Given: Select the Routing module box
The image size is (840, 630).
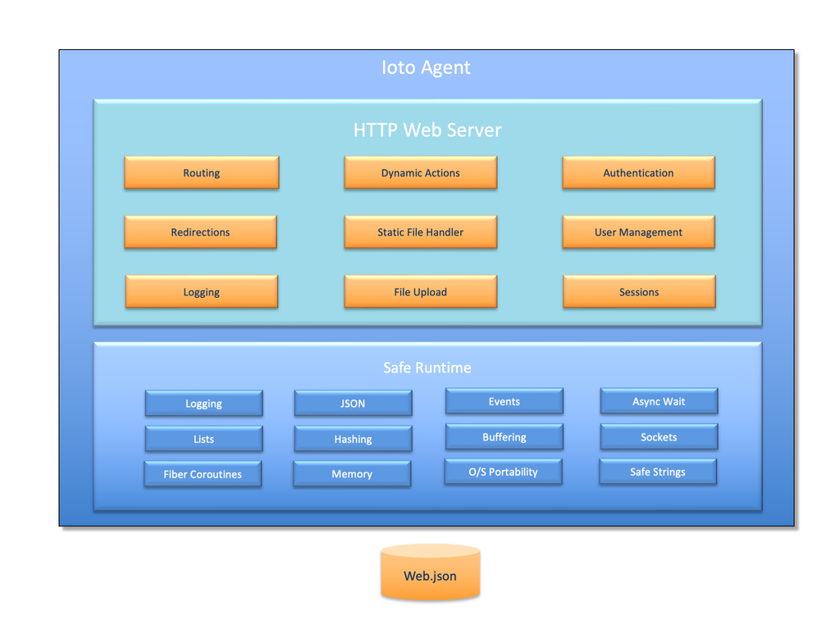Looking at the screenshot, I should tap(201, 172).
